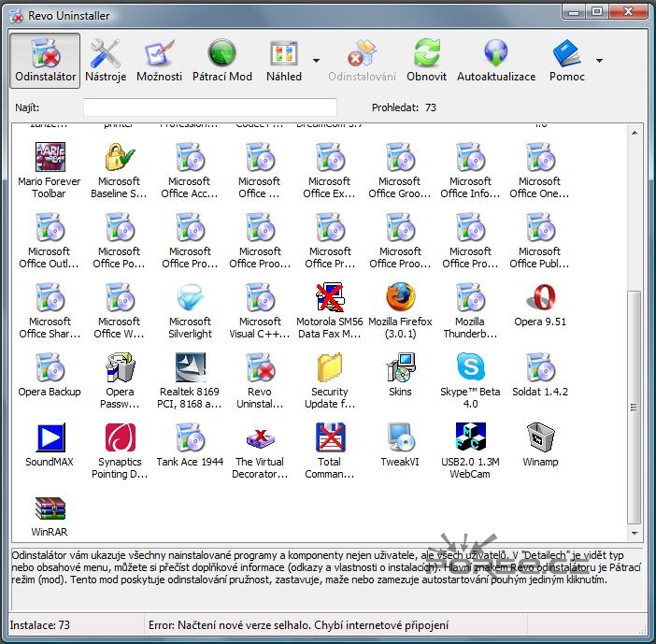Screen dimensions: 656x644
Task: Click scrollbar up arrow
Action: point(635,133)
